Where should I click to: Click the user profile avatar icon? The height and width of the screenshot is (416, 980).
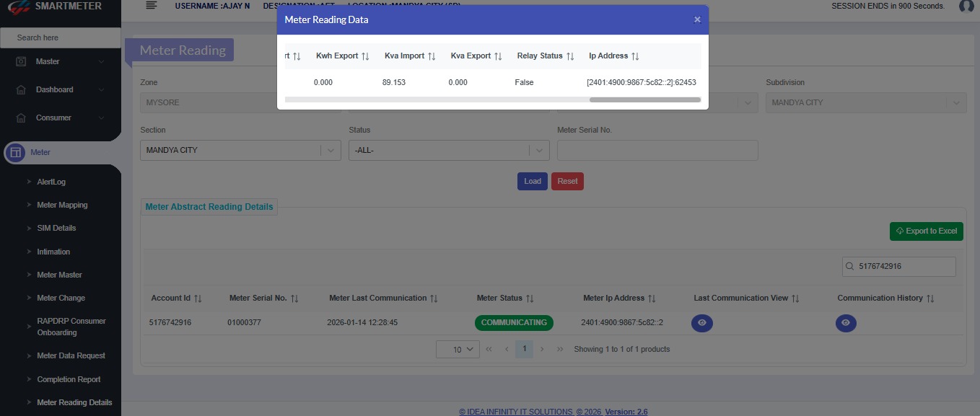pos(966,6)
